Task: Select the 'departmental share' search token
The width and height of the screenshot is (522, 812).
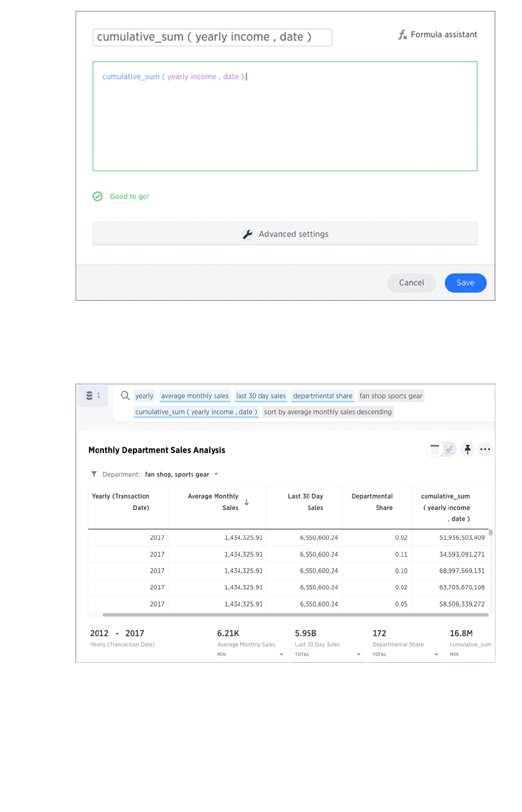Action: click(323, 396)
